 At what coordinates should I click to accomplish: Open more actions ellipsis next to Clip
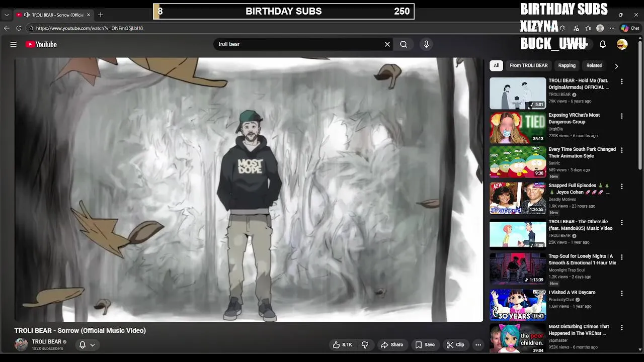[x=478, y=345]
